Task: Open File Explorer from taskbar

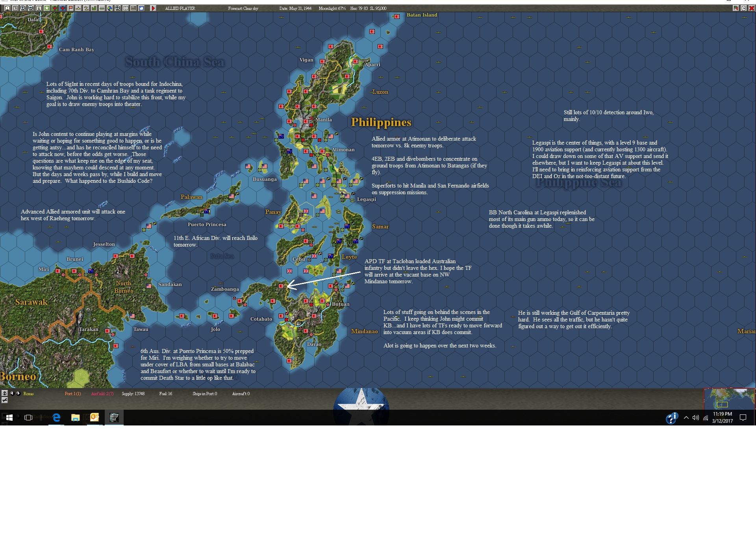Action: (x=76, y=418)
